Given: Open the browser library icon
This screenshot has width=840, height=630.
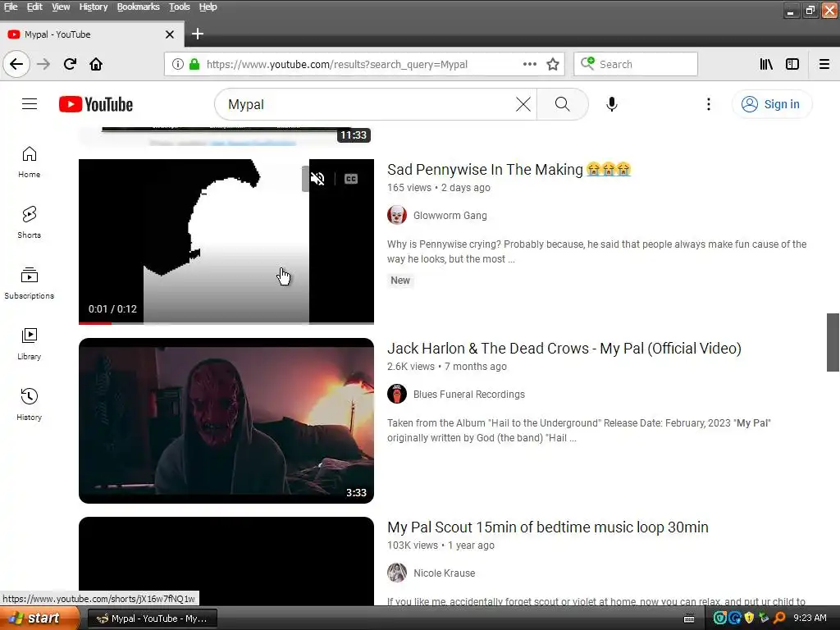Looking at the screenshot, I should coord(766,64).
